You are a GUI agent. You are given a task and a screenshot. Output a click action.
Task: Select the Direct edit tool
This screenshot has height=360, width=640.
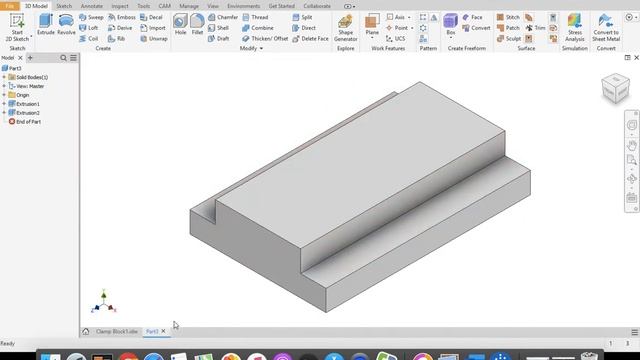pyautogui.click(x=304, y=28)
